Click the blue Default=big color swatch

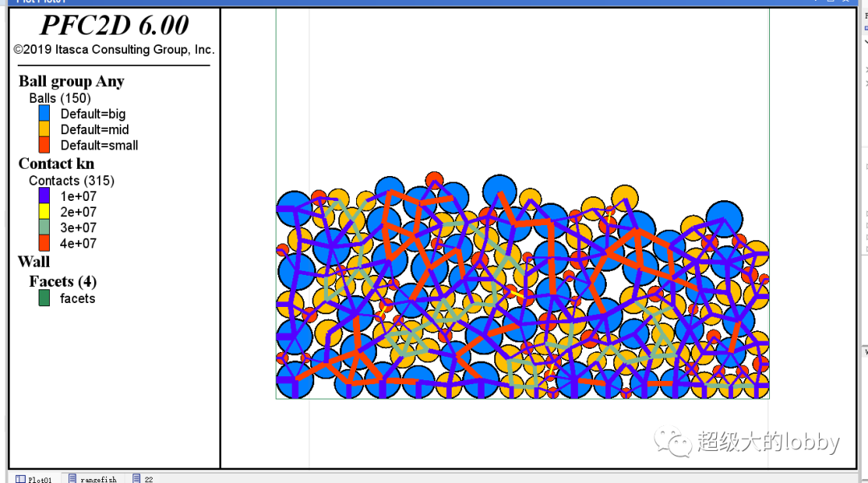tap(44, 113)
